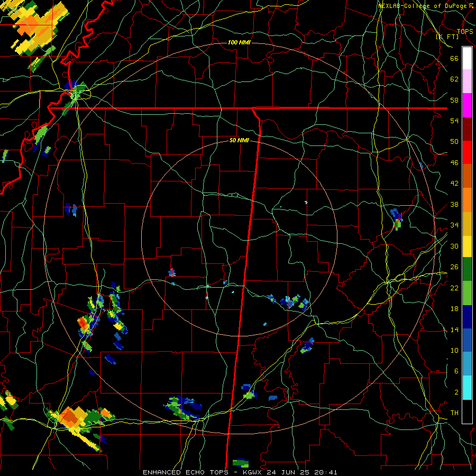Click the 'TOPS' legend heading
This screenshot has height=476, width=476.
point(465,32)
